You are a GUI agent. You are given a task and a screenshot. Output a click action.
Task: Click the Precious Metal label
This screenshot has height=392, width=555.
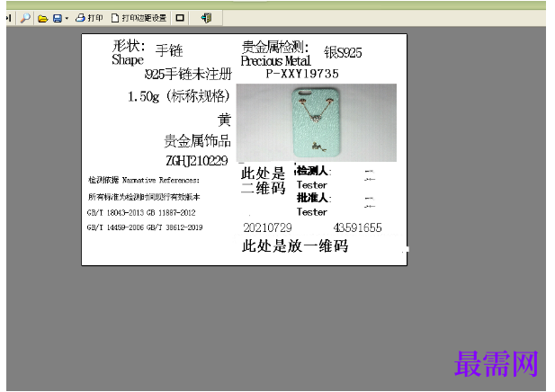(276, 61)
